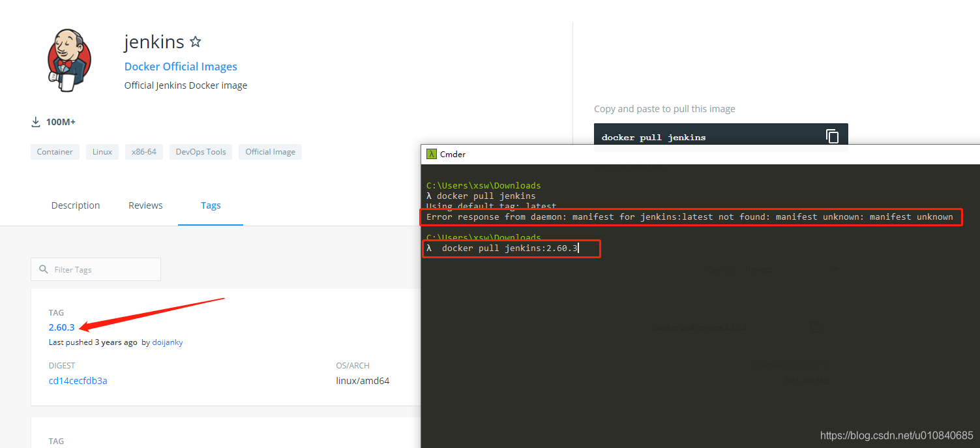
Task: Select the DevOps Tools category chip
Action: 201,152
